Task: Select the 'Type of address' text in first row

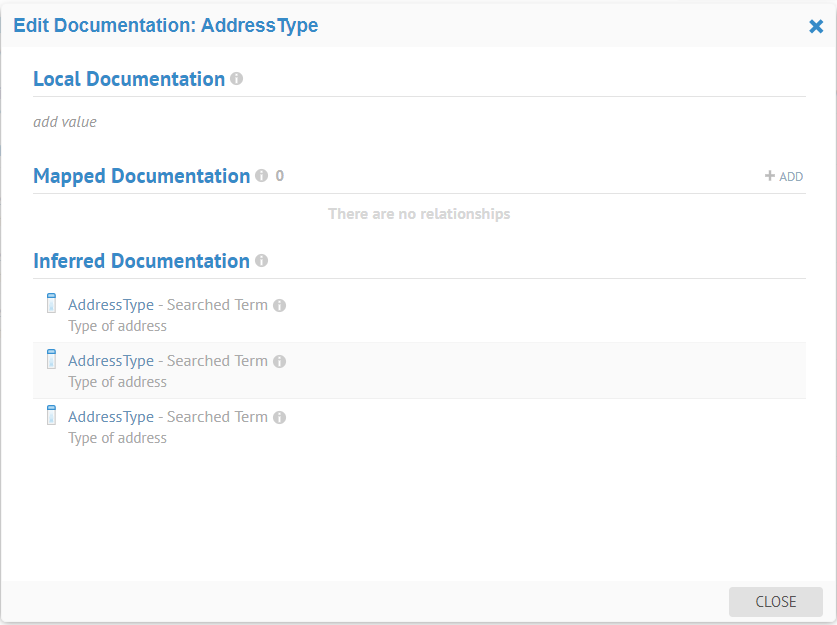Action: (x=117, y=326)
